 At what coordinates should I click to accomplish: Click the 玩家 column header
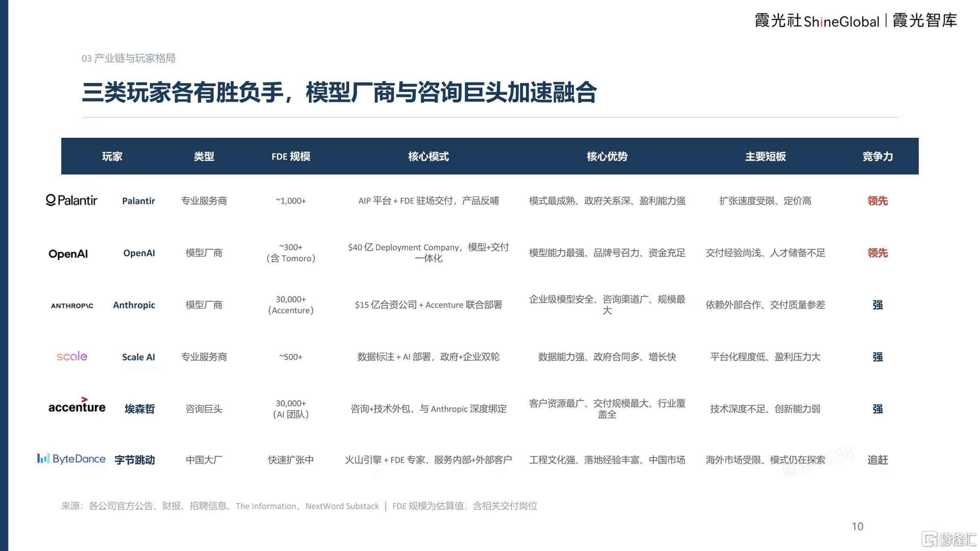coord(112,156)
